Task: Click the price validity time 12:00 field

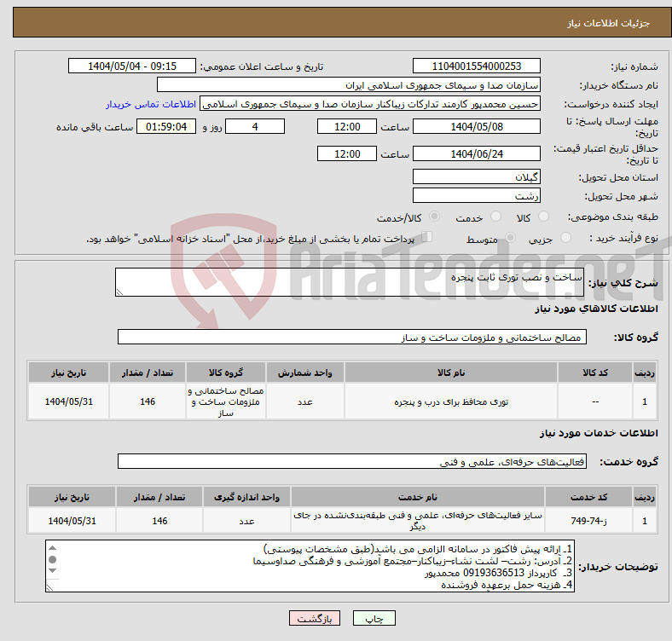Action: coord(347,153)
